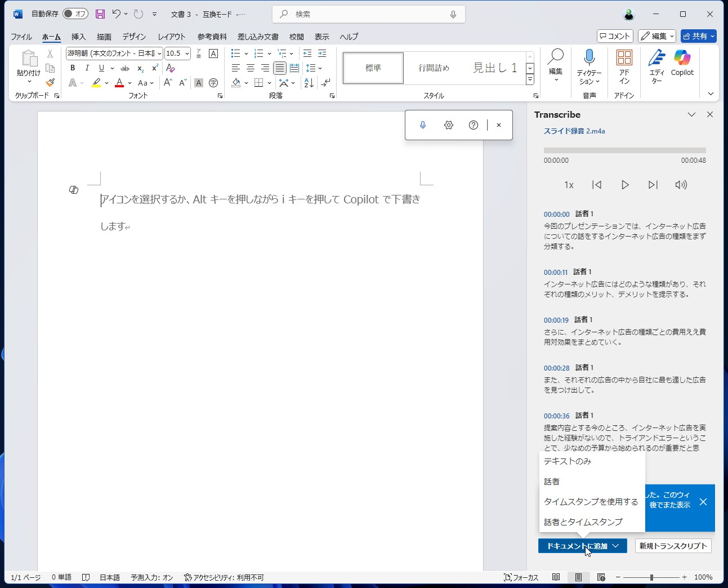Apply superscript formatting
The height and width of the screenshot is (588, 728).
pos(155,68)
